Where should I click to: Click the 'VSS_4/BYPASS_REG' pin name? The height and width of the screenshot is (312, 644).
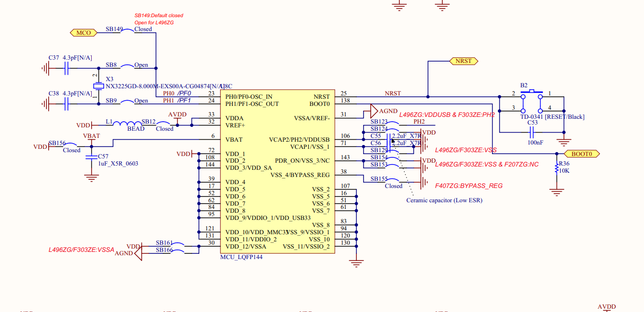[x=300, y=175]
